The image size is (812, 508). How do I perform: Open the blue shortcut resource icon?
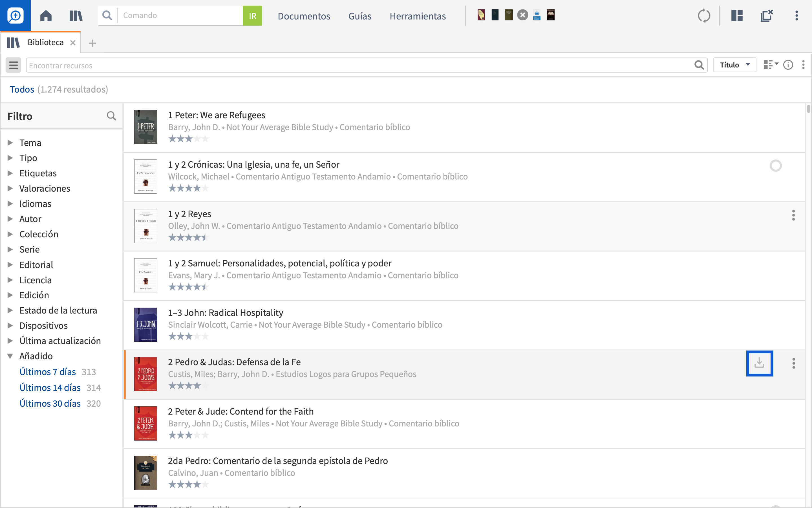tap(537, 16)
